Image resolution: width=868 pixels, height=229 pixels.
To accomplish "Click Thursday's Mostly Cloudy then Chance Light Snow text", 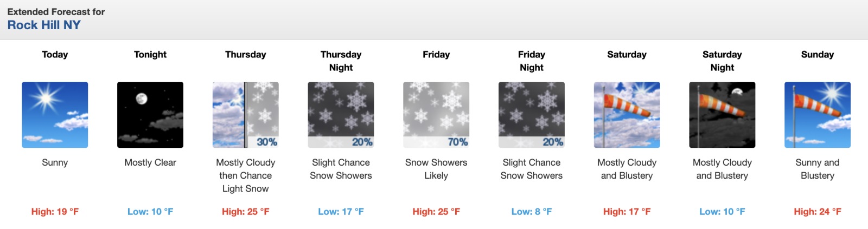I will tap(246, 175).
